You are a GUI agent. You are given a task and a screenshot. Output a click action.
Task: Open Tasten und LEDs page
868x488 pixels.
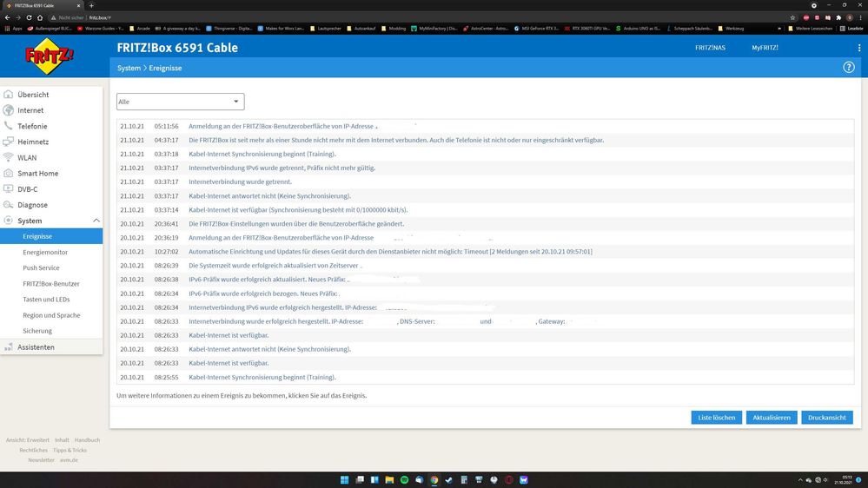pyautogui.click(x=47, y=300)
